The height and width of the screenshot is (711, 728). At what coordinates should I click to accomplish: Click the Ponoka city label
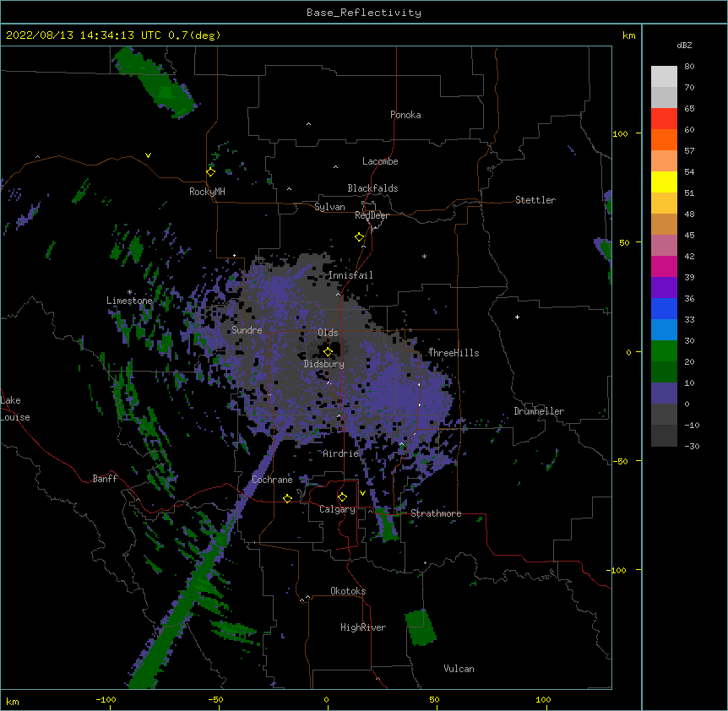point(405,115)
